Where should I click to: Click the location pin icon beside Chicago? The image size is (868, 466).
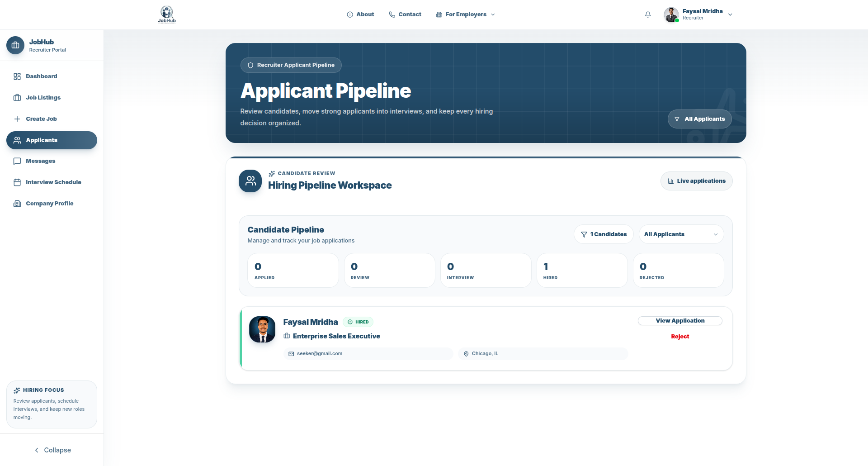click(x=466, y=354)
